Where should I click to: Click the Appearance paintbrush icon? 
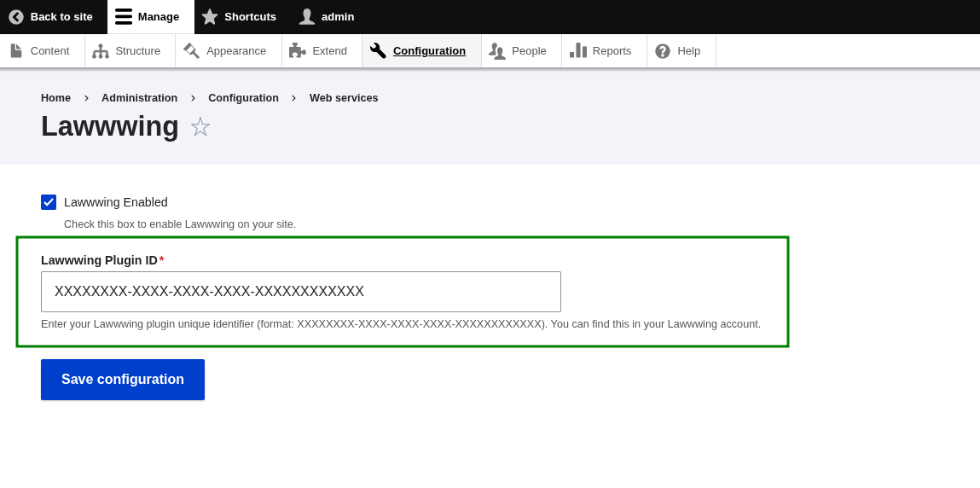pos(191,50)
